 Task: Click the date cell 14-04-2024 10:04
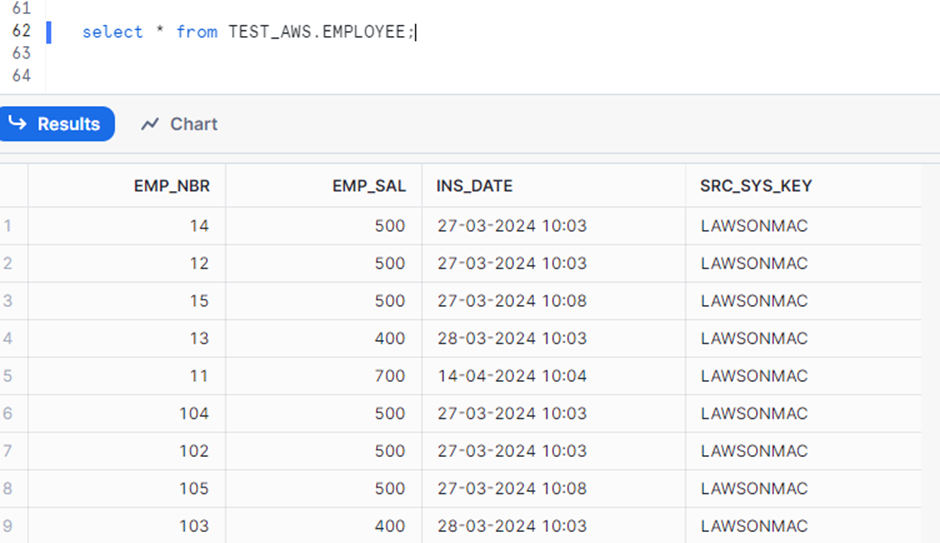point(512,376)
